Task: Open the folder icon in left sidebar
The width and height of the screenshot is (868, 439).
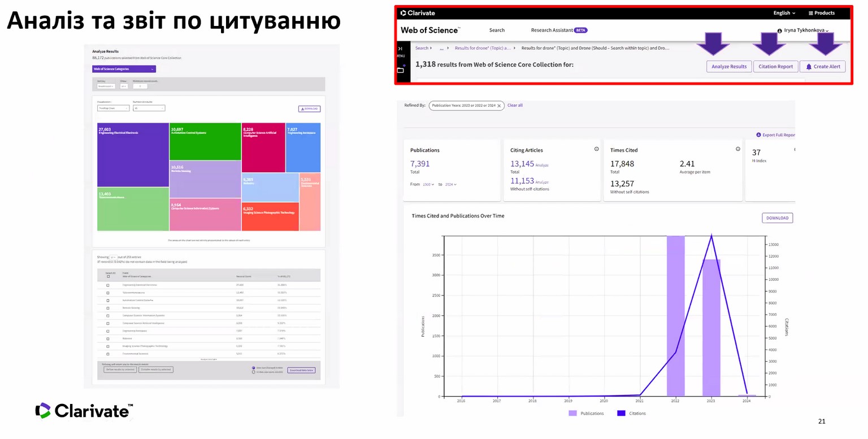Action: tap(401, 70)
